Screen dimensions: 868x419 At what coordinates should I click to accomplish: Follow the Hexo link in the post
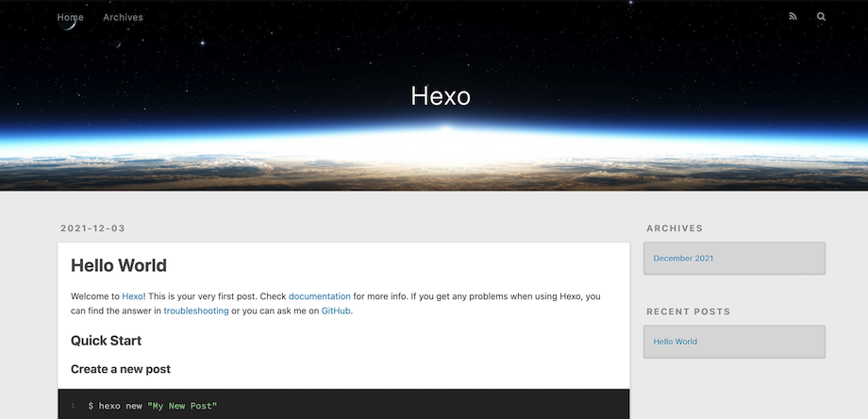click(x=134, y=296)
